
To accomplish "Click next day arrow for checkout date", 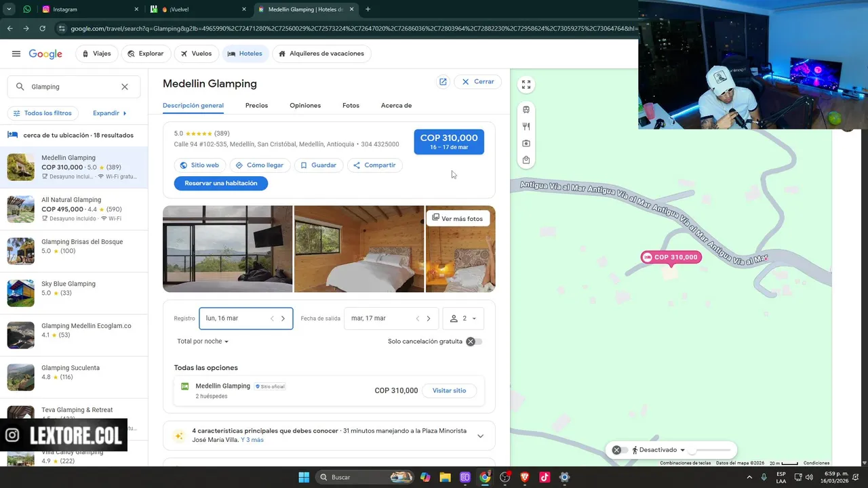I will coord(429,319).
